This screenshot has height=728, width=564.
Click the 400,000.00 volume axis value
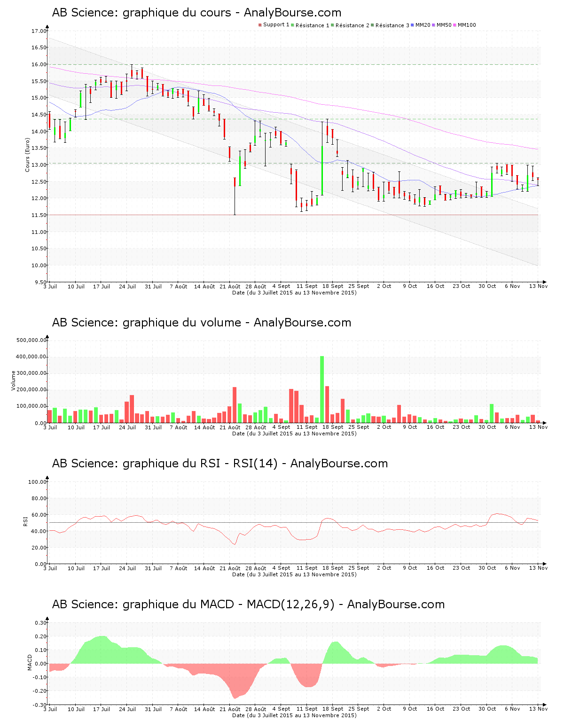click(31, 356)
